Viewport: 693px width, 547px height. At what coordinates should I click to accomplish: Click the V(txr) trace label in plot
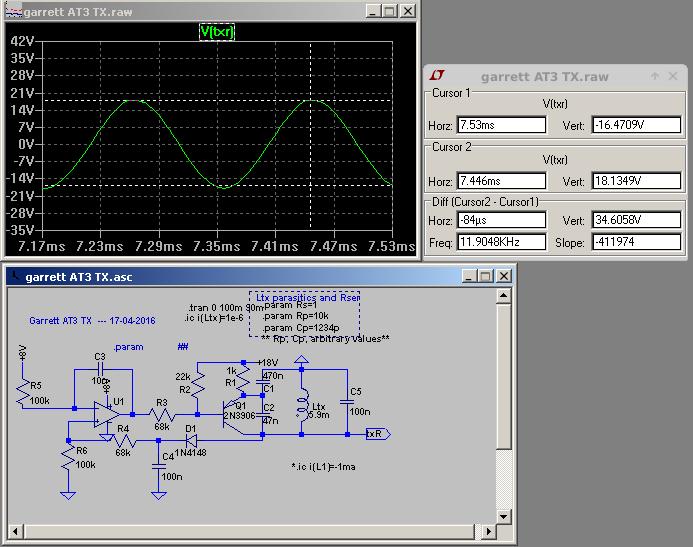point(217,32)
